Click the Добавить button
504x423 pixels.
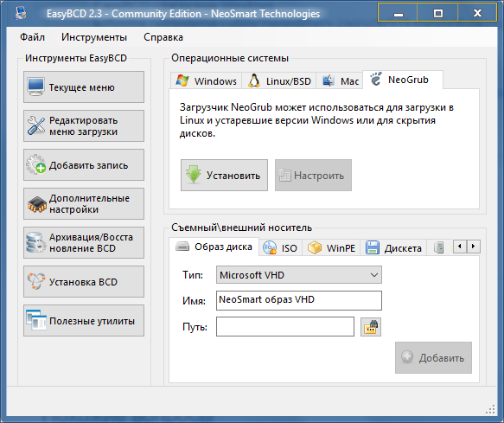click(x=433, y=358)
